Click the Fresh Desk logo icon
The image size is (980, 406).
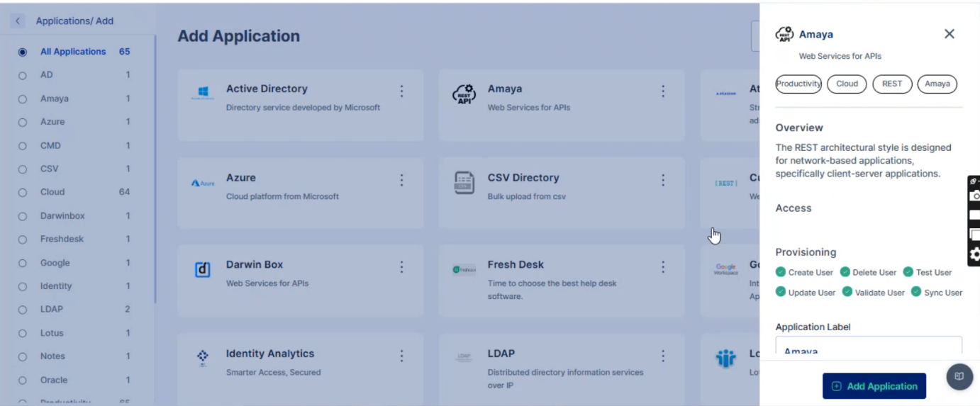pos(464,269)
